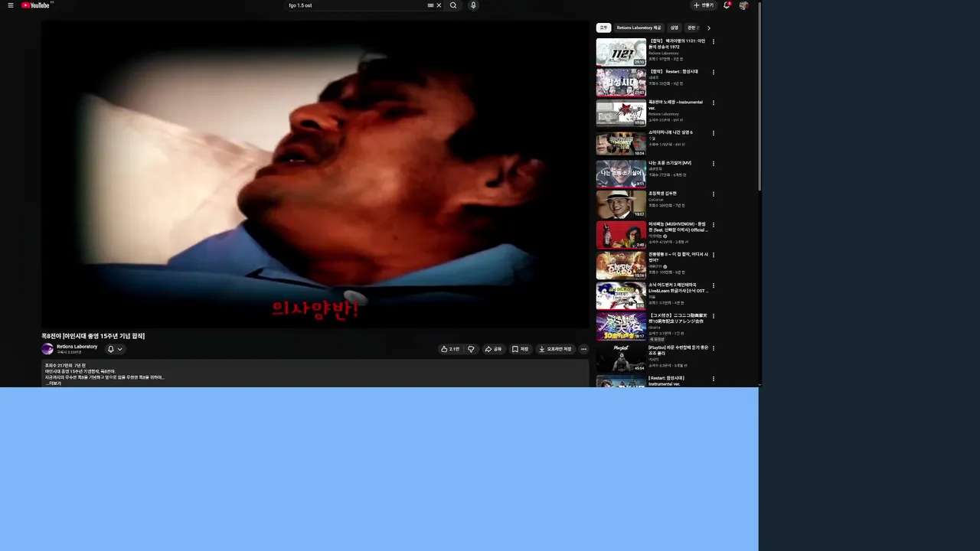
Task: Share the video via 공유 button
Action: coord(493,349)
